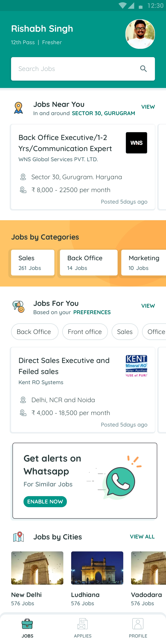Open the Rishabh Singh profile photo

(140, 34)
